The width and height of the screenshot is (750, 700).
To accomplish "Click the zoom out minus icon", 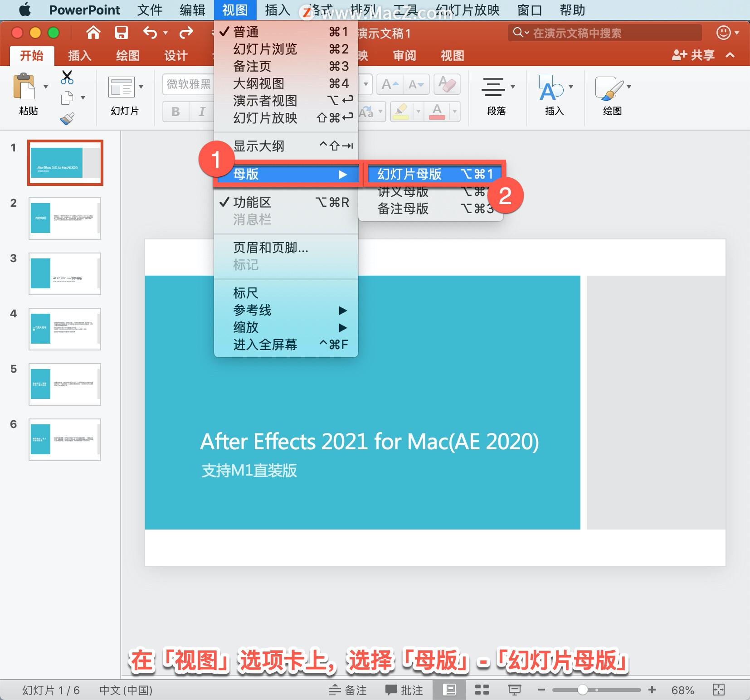I will (541, 690).
